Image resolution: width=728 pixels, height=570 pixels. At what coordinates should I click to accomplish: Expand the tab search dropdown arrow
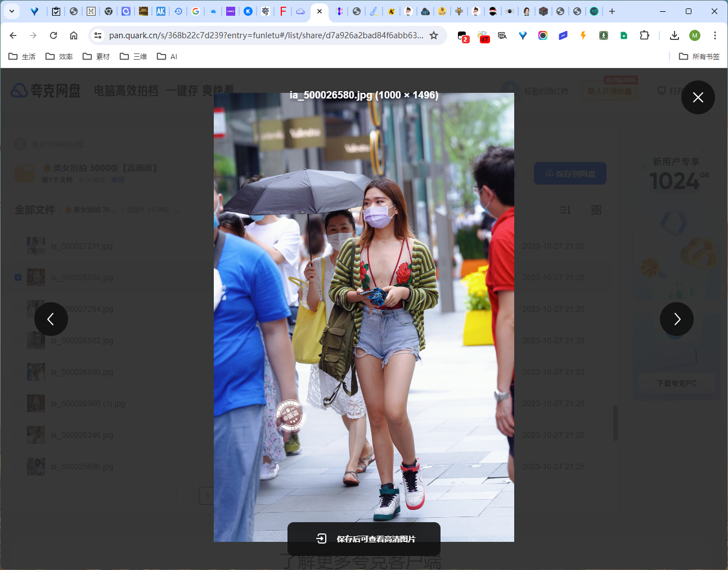point(11,11)
